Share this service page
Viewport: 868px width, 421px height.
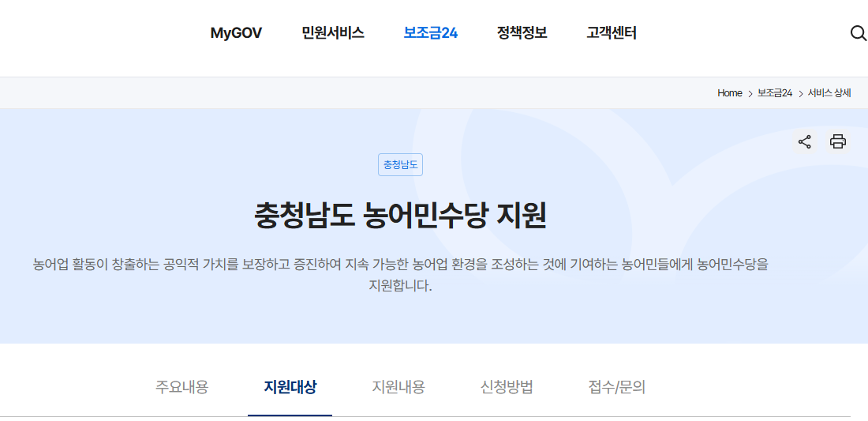click(x=804, y=142)
